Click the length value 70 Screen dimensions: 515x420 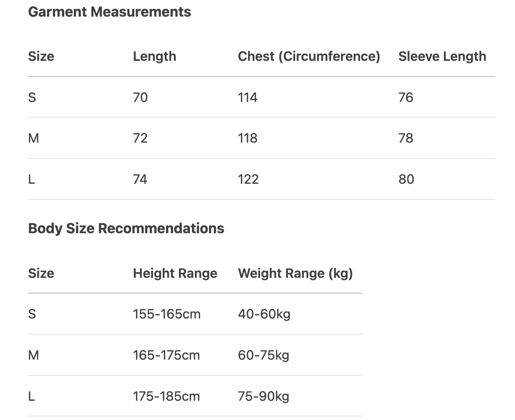tap(140, 97)
